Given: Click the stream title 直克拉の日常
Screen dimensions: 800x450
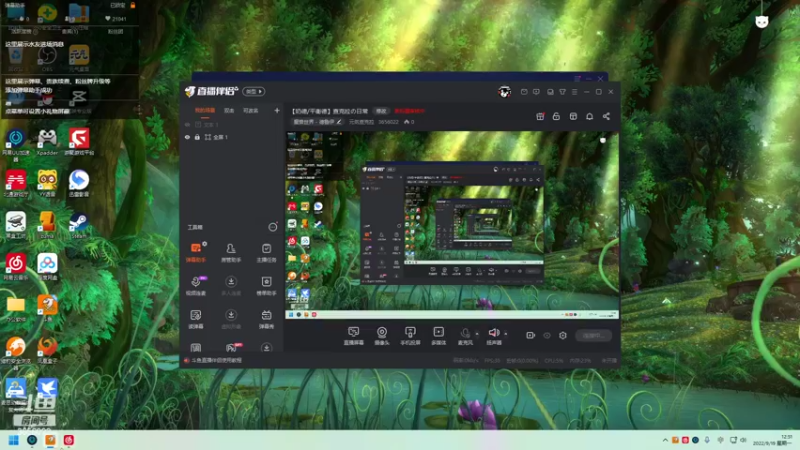Looking at the screenshot, I should (351, 111).
